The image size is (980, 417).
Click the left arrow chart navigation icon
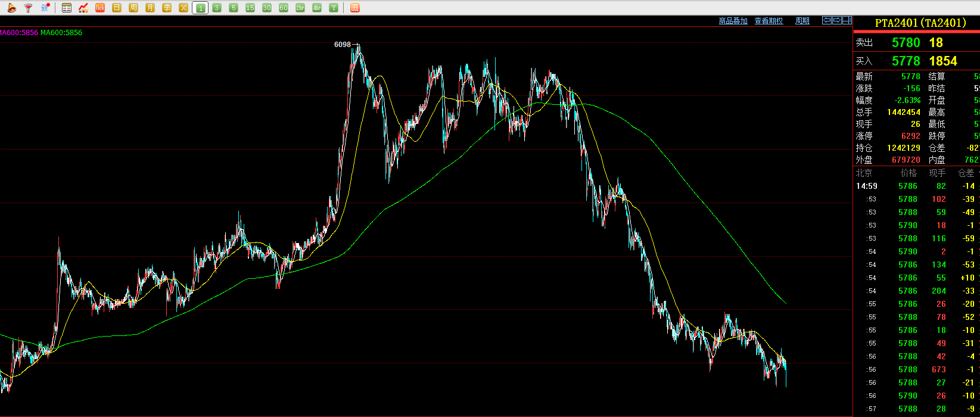(x=827, y=20)
